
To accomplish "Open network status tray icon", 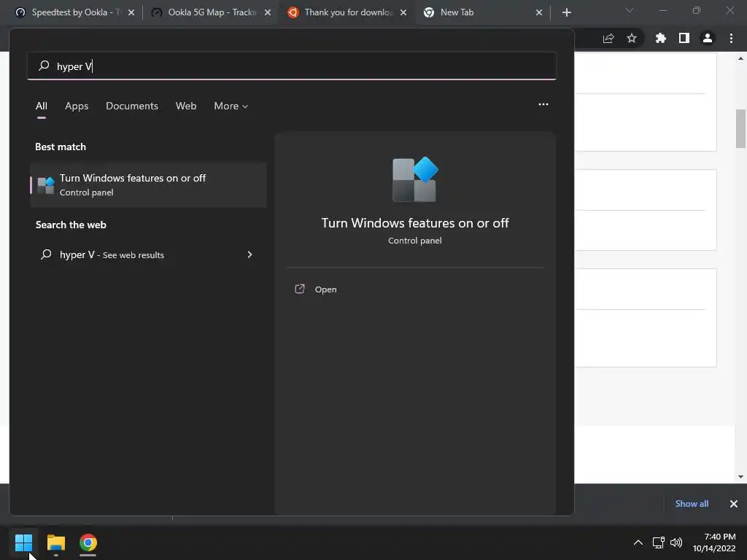I will pos(659,542).
